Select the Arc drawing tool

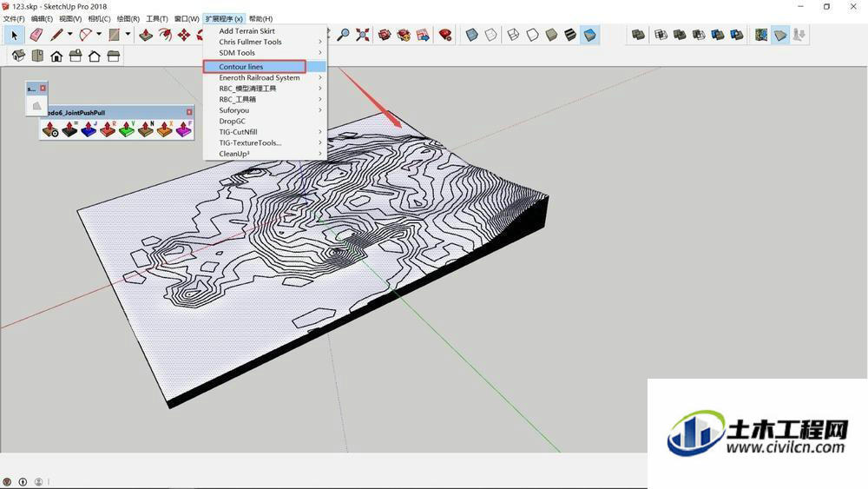(85, 36)
